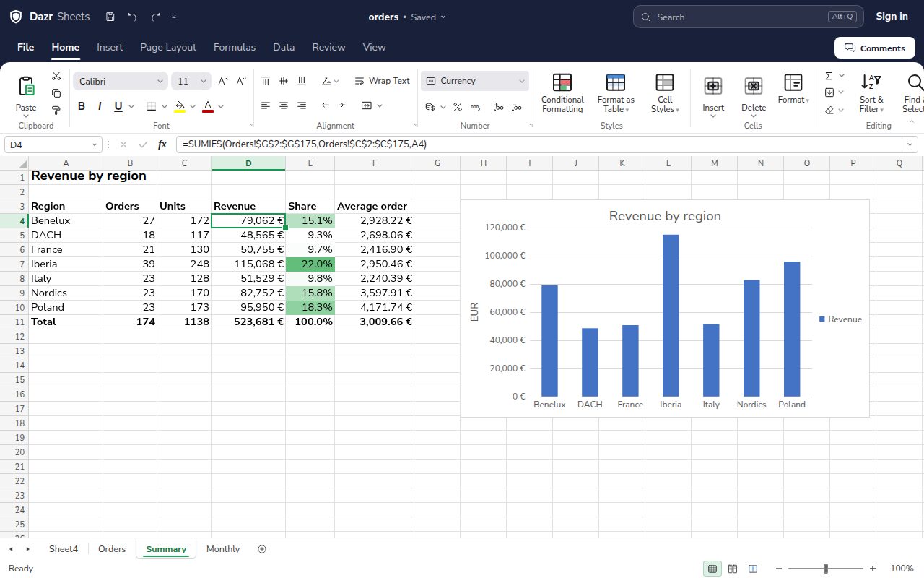Switch to Page Layout view in status bar

pyautogui.click(x=733, y=569)
